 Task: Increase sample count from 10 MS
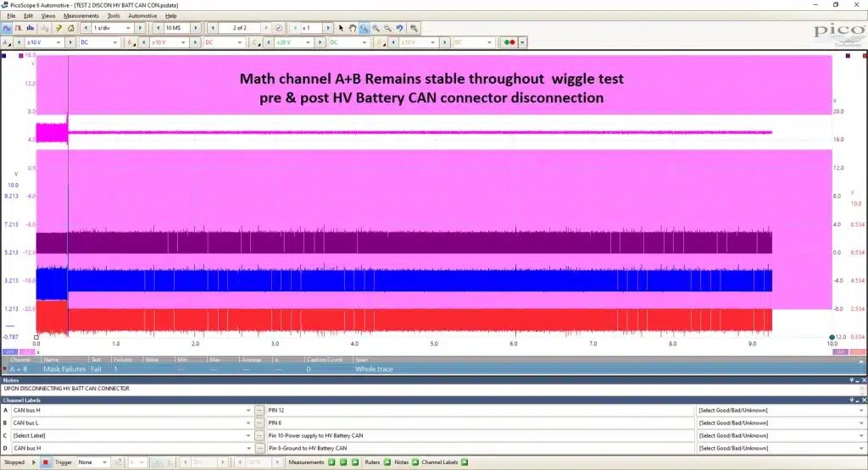[x=196, y=28]
